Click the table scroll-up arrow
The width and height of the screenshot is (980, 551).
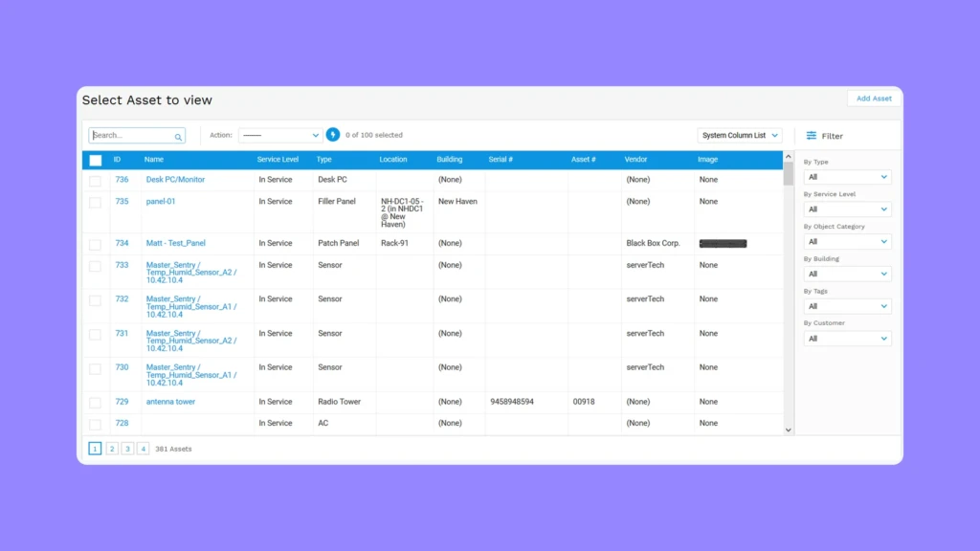click(789, 157)
